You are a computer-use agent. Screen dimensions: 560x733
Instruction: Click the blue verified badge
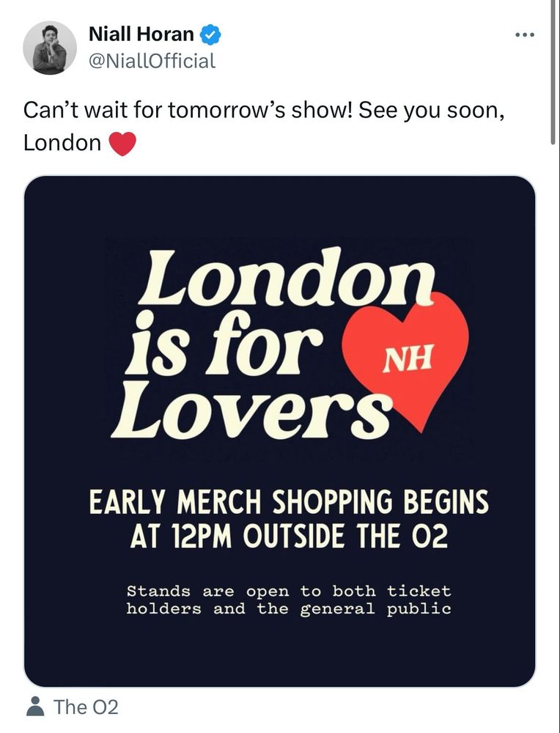tap(211, 35)
